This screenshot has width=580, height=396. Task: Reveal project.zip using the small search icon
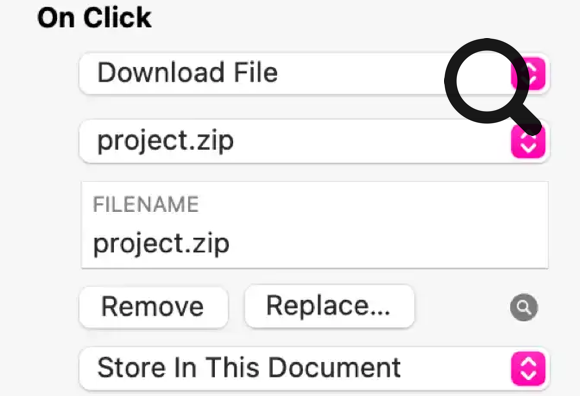click(x=524, y=307)
